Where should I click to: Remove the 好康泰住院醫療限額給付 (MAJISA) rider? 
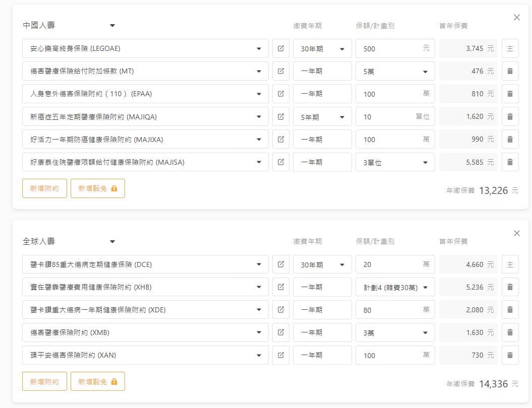510,162
